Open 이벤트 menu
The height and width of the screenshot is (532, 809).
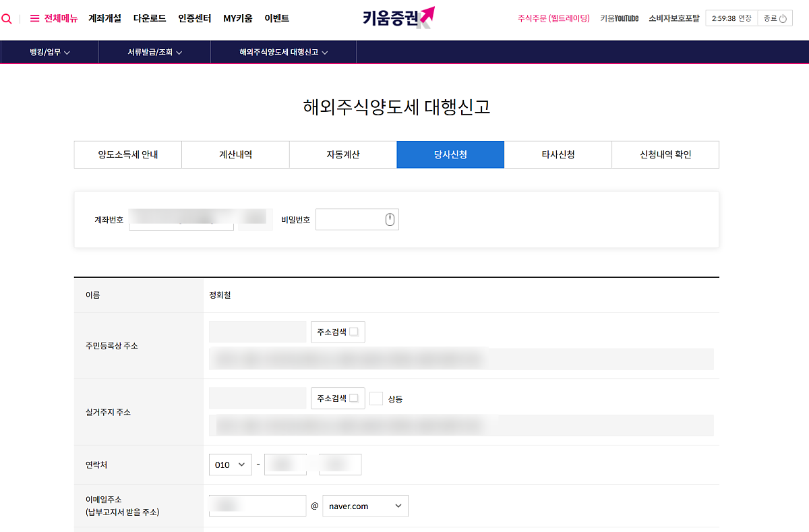point(276,19)
